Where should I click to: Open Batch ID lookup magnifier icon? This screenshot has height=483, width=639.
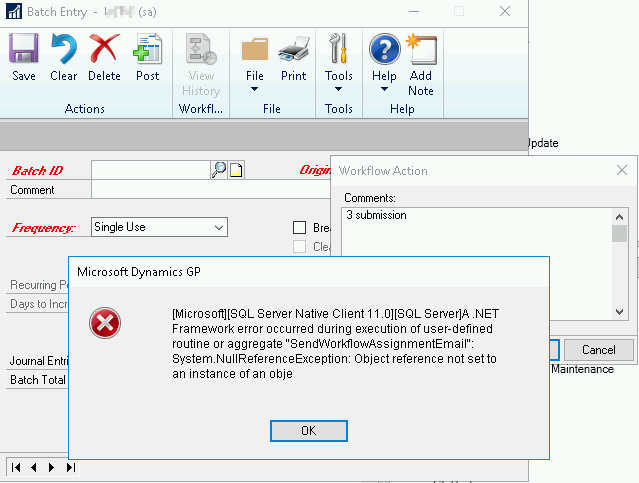(x=219, y=170)
